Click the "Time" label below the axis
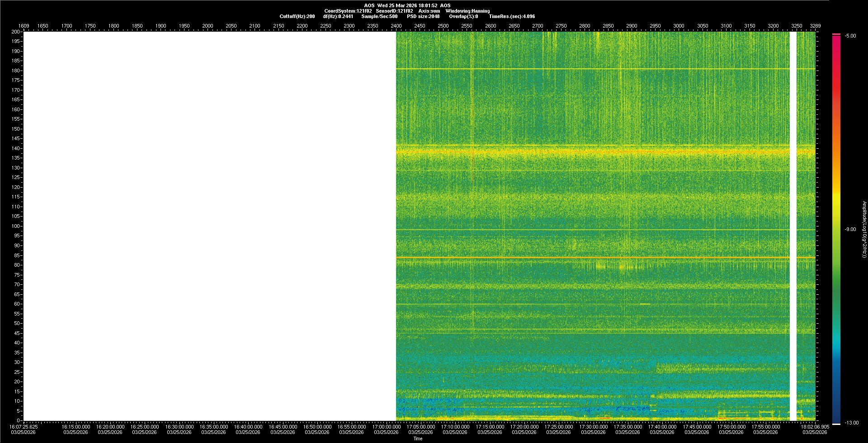The width and height of the screenshot is (868, 443). 418,438
